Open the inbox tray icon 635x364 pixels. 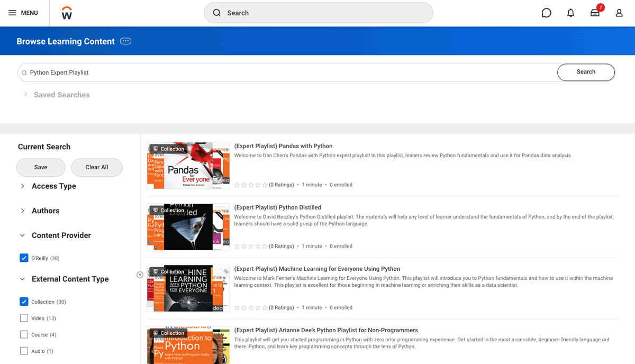(595, 13)
